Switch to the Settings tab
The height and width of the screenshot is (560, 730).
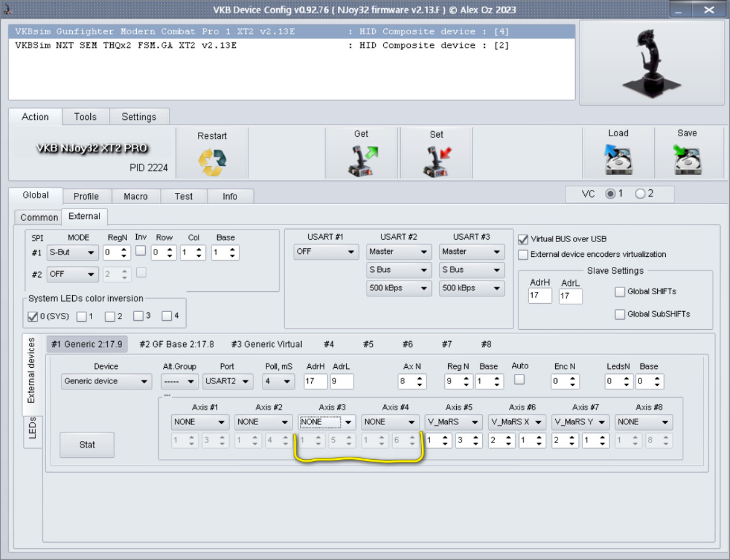[x=139, y=117]
